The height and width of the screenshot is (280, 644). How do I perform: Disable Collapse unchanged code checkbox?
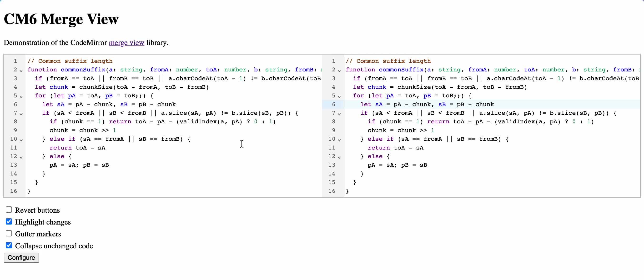click(9, 245)
